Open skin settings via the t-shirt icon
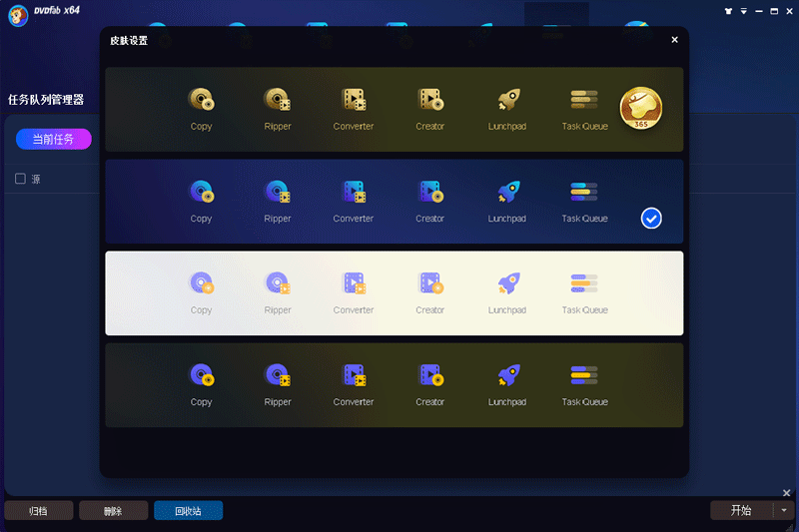 point(726,12)
